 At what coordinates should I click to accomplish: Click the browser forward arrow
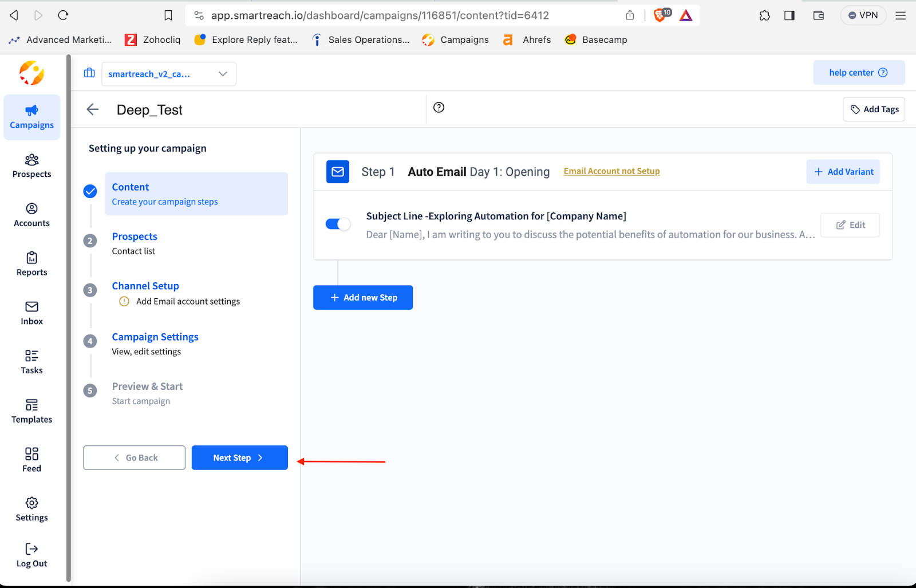tap(38, 15)
